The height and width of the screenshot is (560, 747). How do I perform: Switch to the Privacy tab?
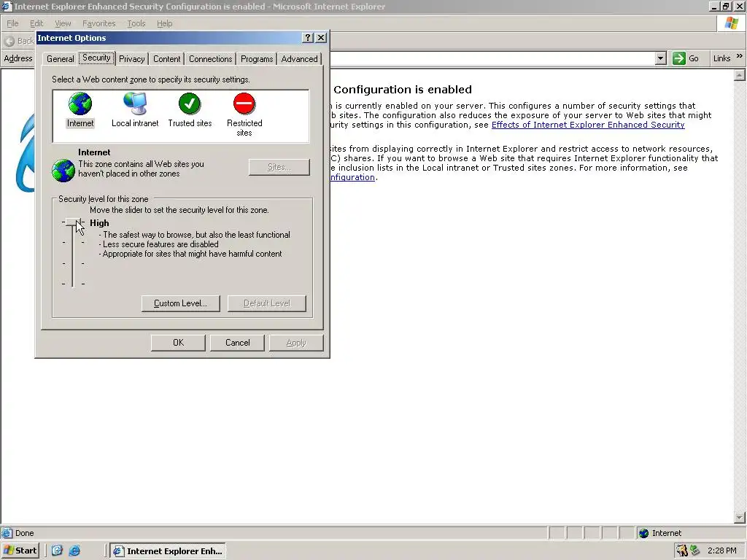pyautogui.click(x=131, y=59)
